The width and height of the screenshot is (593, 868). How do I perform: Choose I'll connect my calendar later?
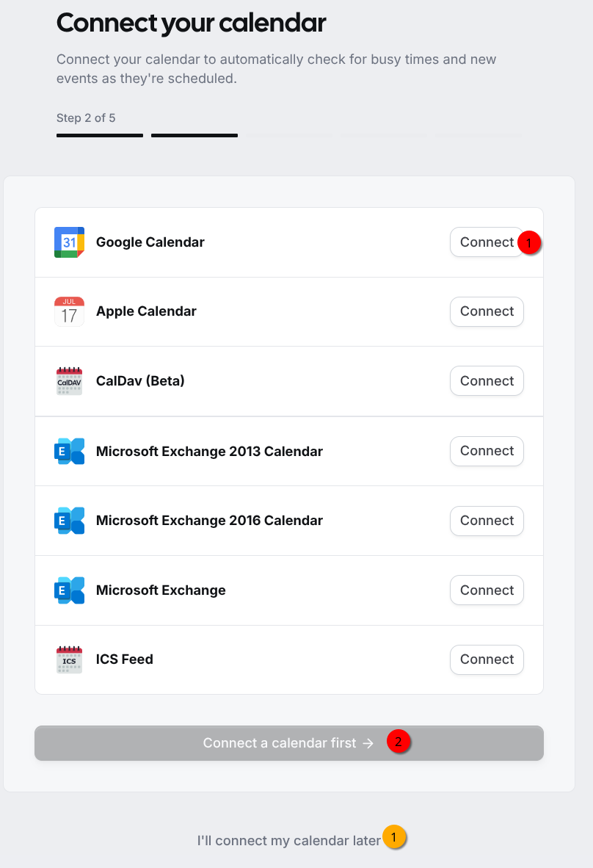[288, 840]
